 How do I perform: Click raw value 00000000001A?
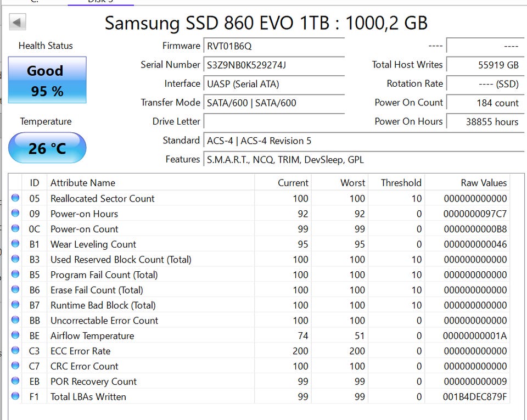point(475,335)
